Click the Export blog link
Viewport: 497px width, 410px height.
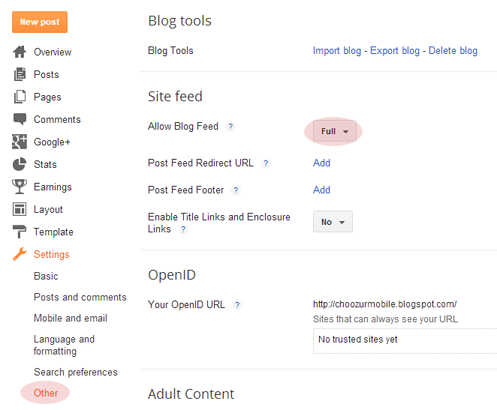click(395, 51)
